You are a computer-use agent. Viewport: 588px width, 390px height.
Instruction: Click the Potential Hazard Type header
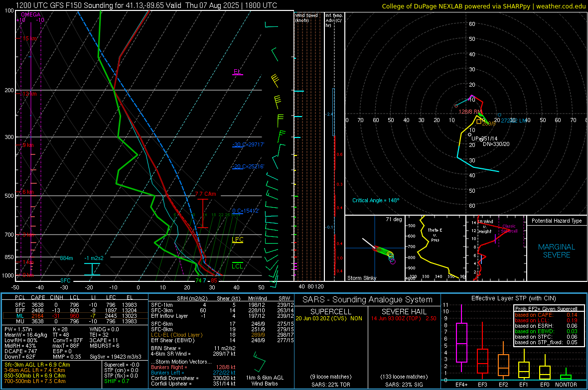pos(557,221)
